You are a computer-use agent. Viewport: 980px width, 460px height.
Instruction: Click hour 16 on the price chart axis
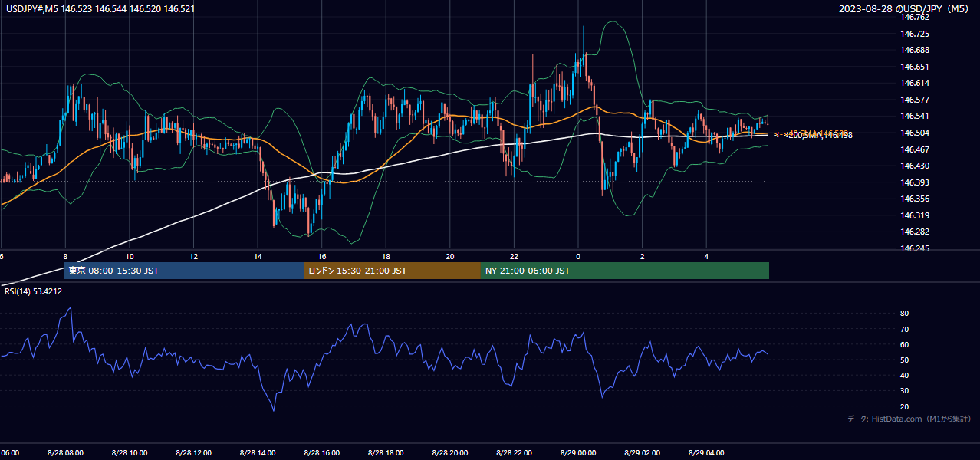tap(322, 256)
